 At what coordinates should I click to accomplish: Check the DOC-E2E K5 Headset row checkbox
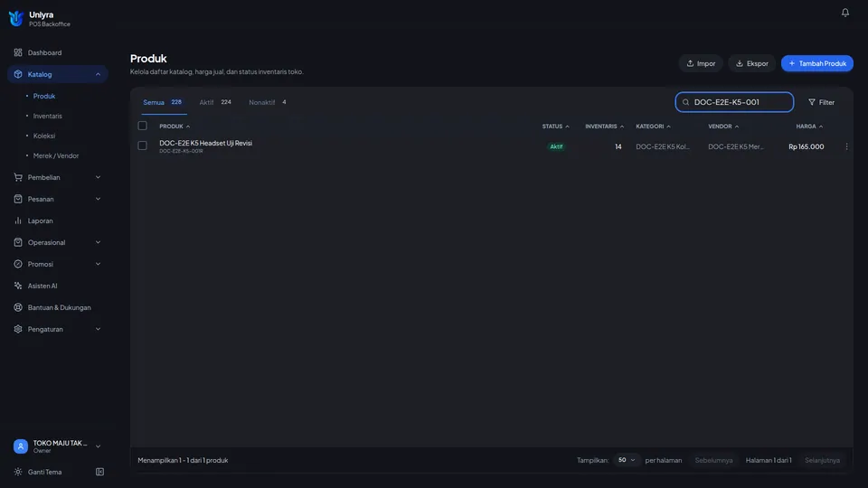coord(142,145)
